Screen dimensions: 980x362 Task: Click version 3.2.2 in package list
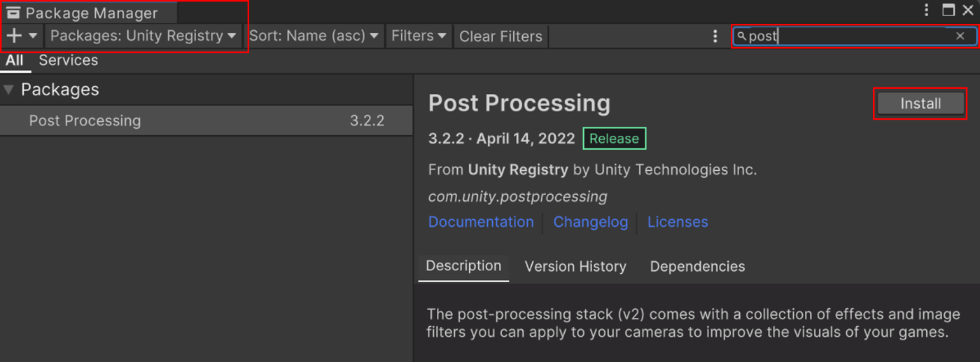click(x=367, y=121)
